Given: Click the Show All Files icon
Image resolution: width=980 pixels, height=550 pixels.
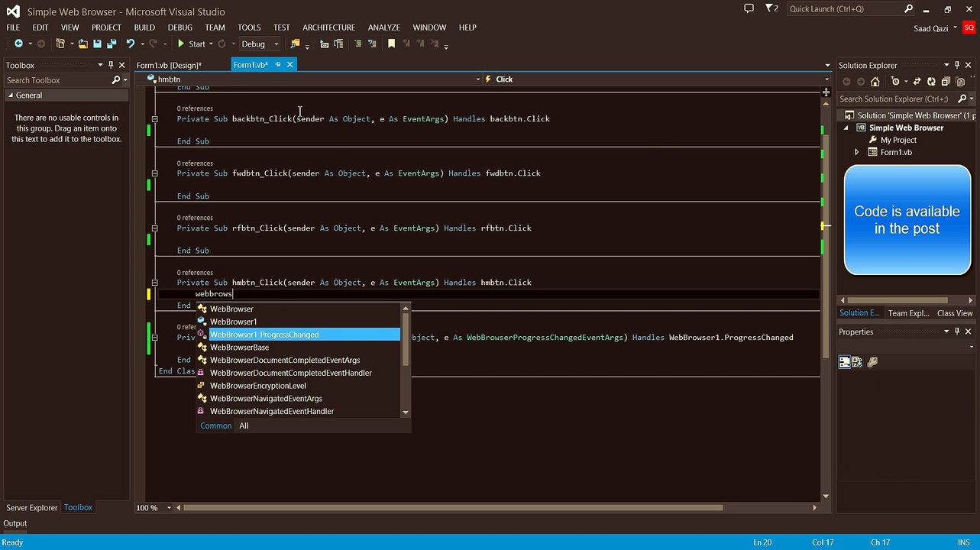Looking at the screenshot, I should coord(959,82).
